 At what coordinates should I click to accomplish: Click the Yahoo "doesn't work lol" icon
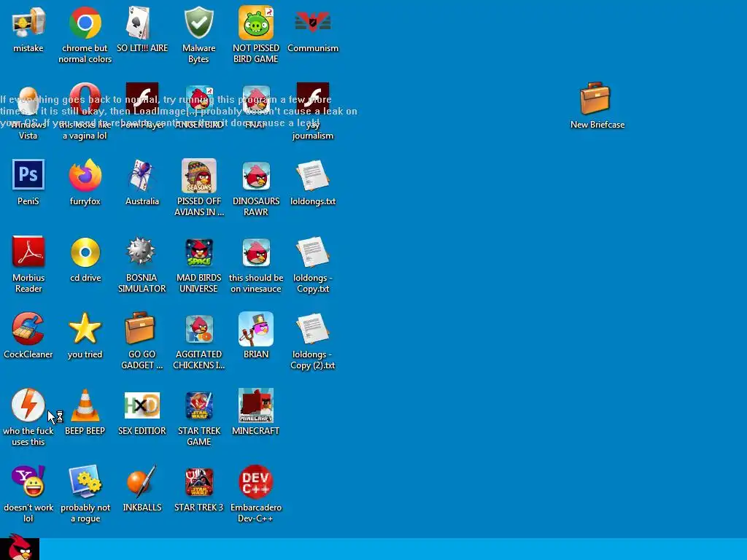pyautogui.click(x=28, y=482)
